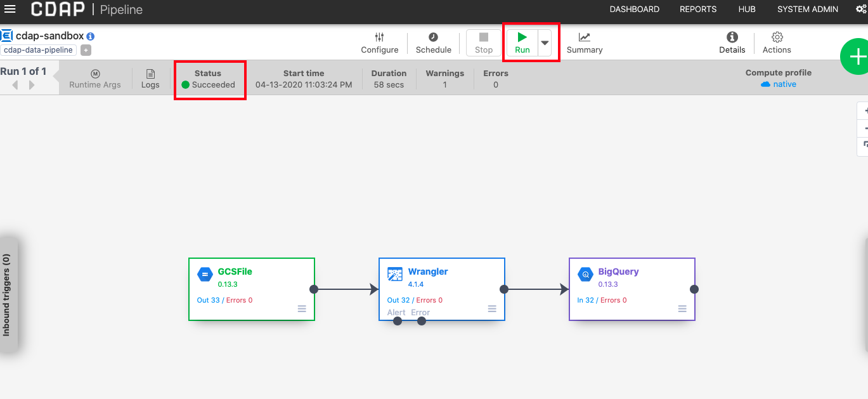Image resolution: width=868 pixels, height=399 pixels.
Task: Open the hamburger navigation menu
Action: click(10, 9)
